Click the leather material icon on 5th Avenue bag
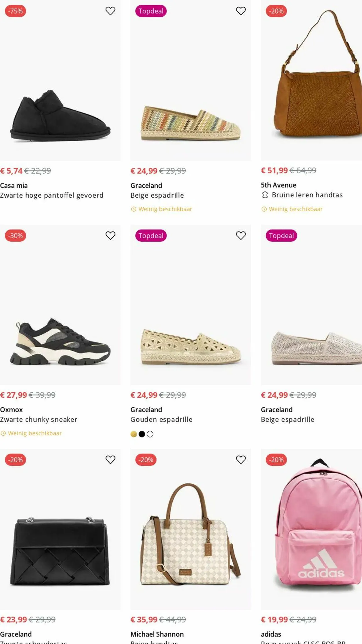 (265, 195)
